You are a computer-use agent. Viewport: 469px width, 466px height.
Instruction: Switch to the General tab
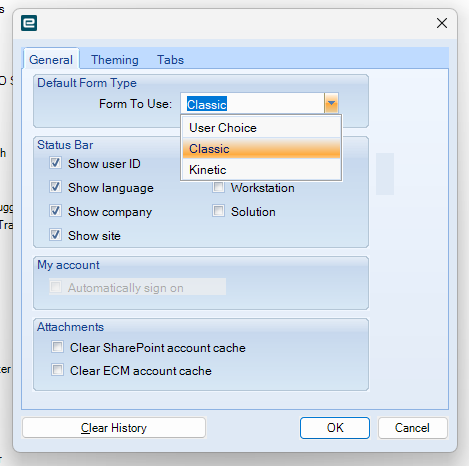51,60
